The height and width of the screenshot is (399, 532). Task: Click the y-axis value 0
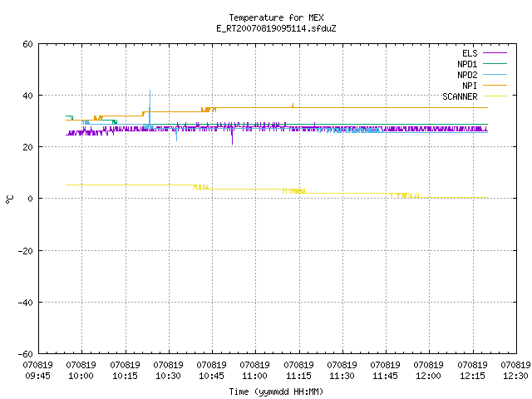[30, 199]
